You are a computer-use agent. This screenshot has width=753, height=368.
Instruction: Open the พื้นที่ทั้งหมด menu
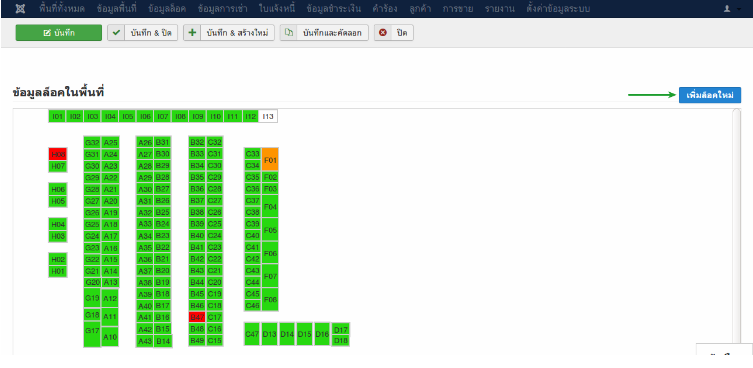pos(62,9)
